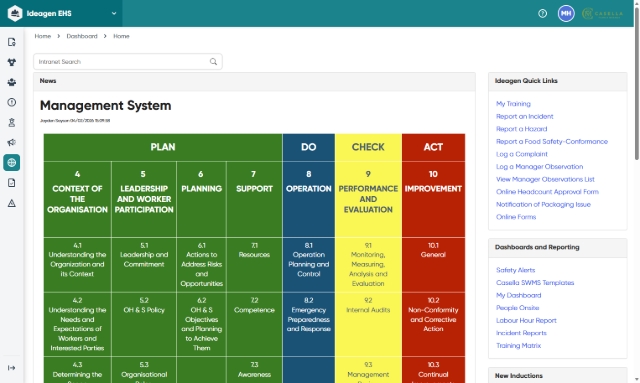Select 9 Performance and Evaluation cell
This screenshot has height=383, width=640.
coord(368,199)
